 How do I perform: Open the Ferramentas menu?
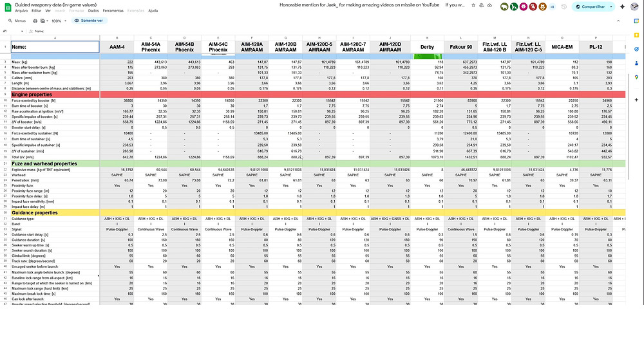[113, 11]
